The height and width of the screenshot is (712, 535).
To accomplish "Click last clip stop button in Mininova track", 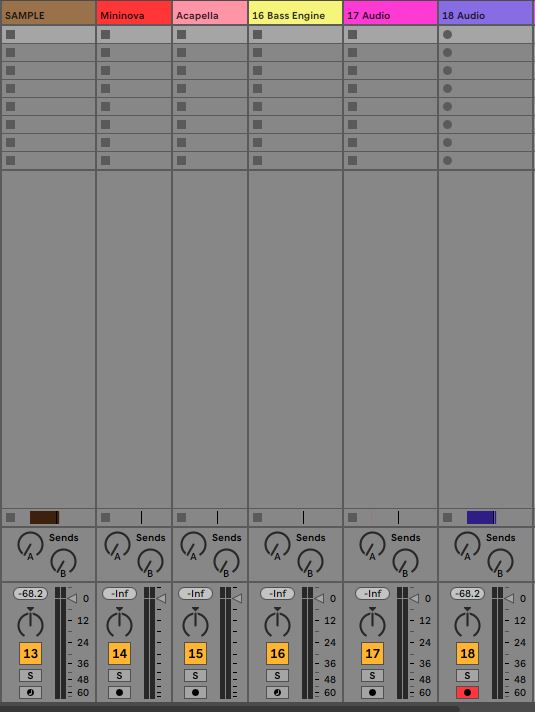I will [105, 160].
